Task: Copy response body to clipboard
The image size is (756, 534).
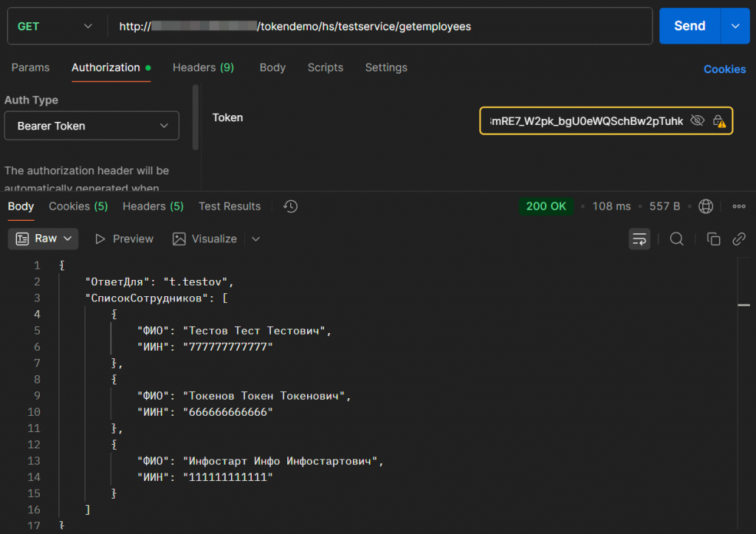Action: (713, 239)
